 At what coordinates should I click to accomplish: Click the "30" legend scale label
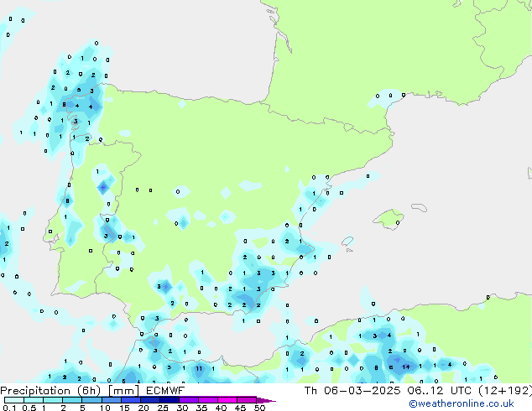click(x=182, y=408)
